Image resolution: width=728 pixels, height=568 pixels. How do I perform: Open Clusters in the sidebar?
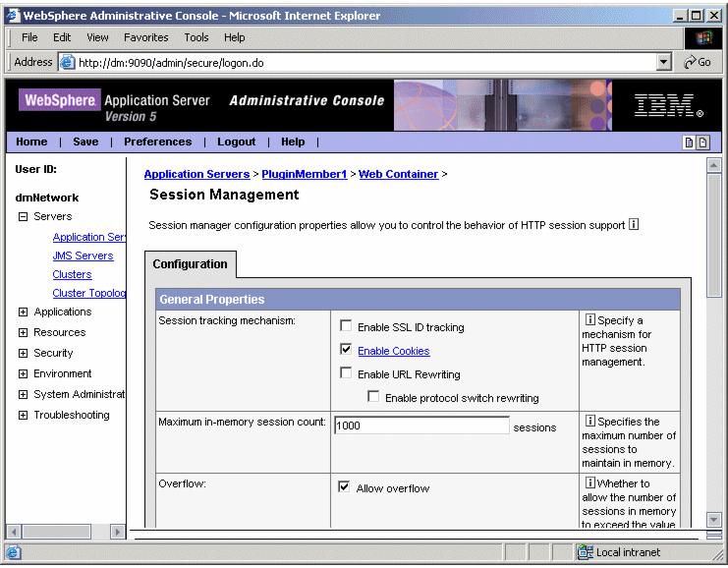72,274
